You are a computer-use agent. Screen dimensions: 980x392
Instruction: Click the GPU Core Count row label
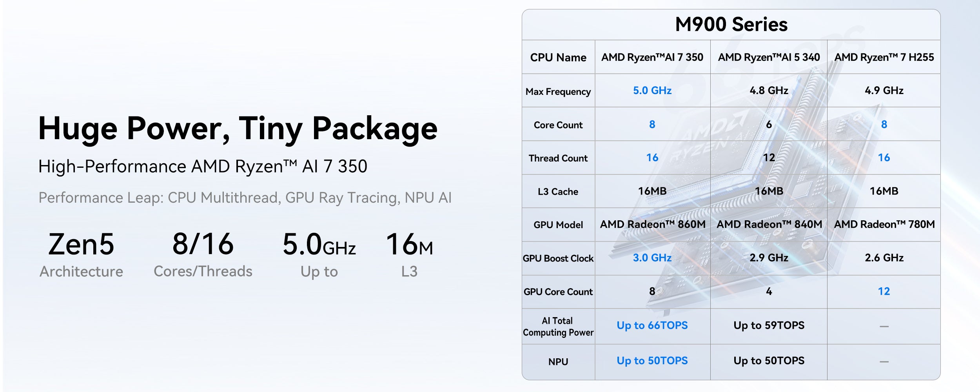(558, 292)
